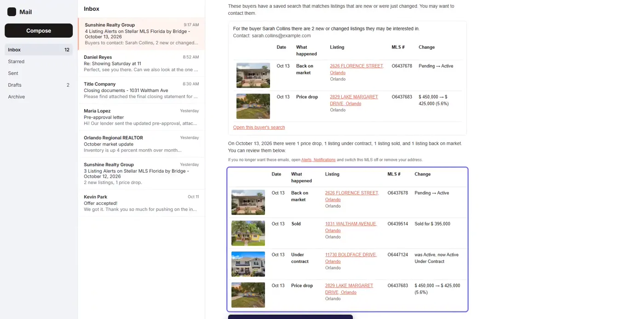Click the Lake Margaret photo in Sarah Collins' table
The width and height of the screenshot is (644, 319).
click(x=253, y=106)
